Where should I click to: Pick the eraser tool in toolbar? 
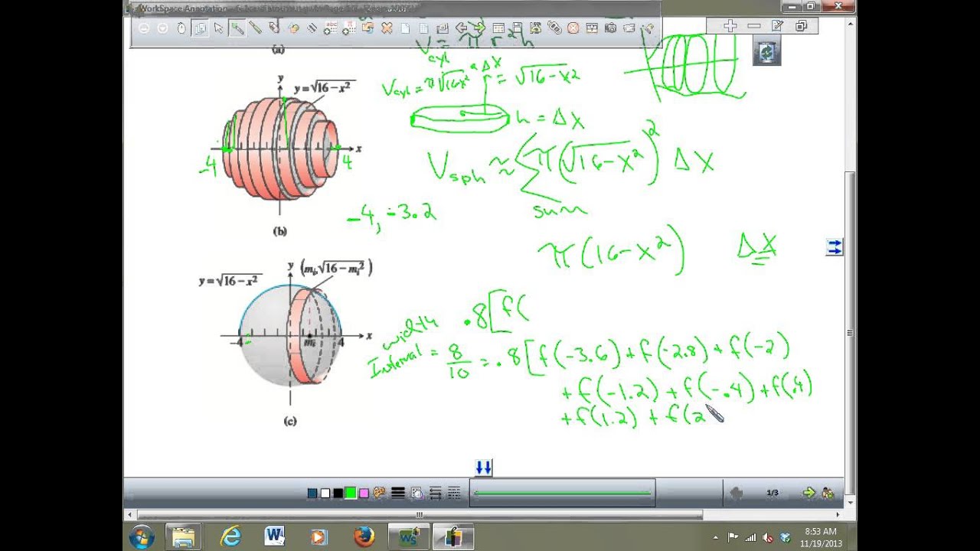(273, 28)
